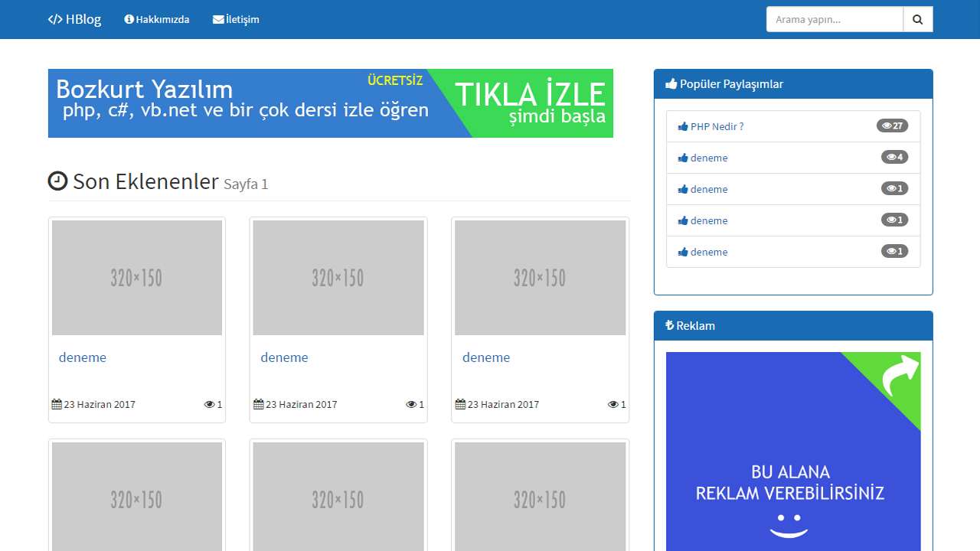
Task: Click the magnifier search icon
Action: point(917,19)
